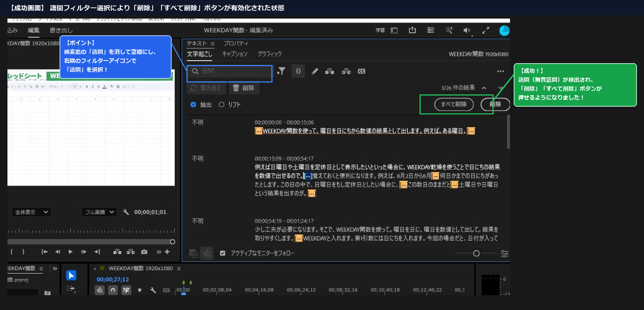Click Mark In bracket in Source monitor

(x=12, y=252)
